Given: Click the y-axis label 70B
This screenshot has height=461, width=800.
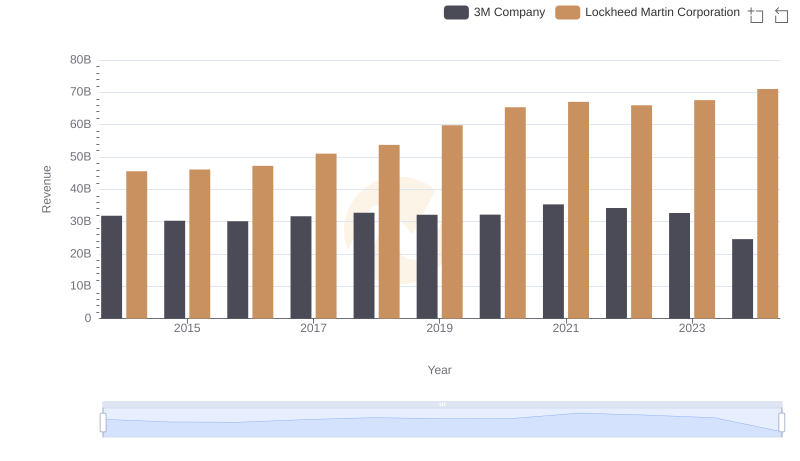Looking at the screenshot, I should tap(81, 92).
